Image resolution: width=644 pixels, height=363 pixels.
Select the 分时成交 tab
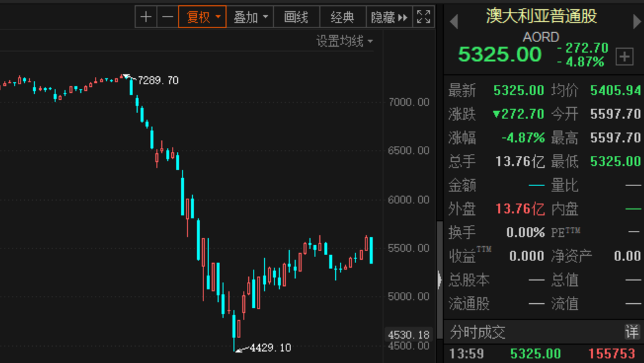[x=478, y=331]
